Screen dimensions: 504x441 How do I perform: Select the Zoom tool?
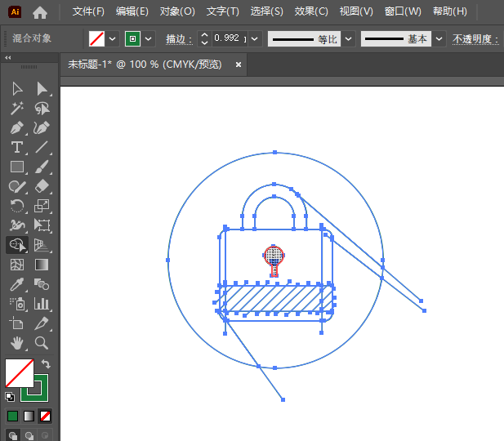coord(42,343)
